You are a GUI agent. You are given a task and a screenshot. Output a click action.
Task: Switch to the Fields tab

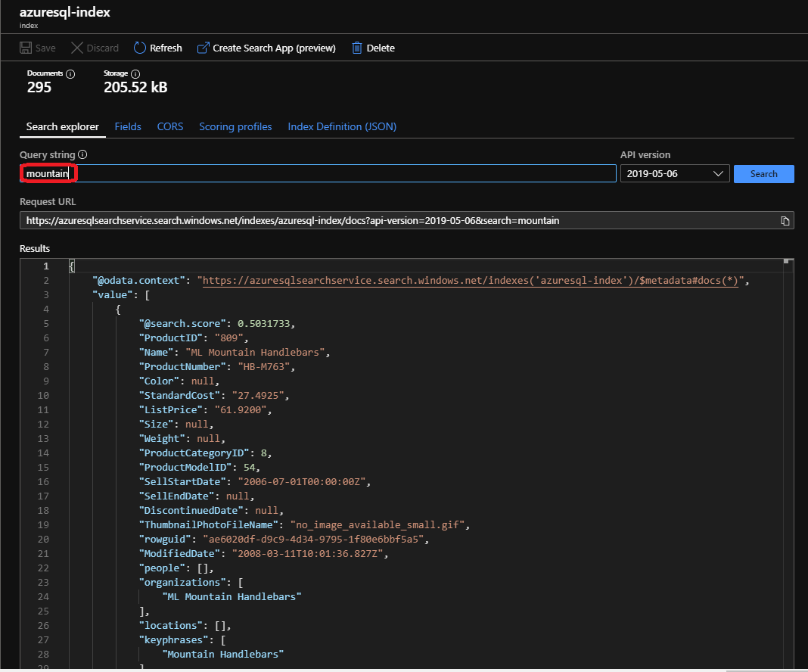tap(128, 127)
